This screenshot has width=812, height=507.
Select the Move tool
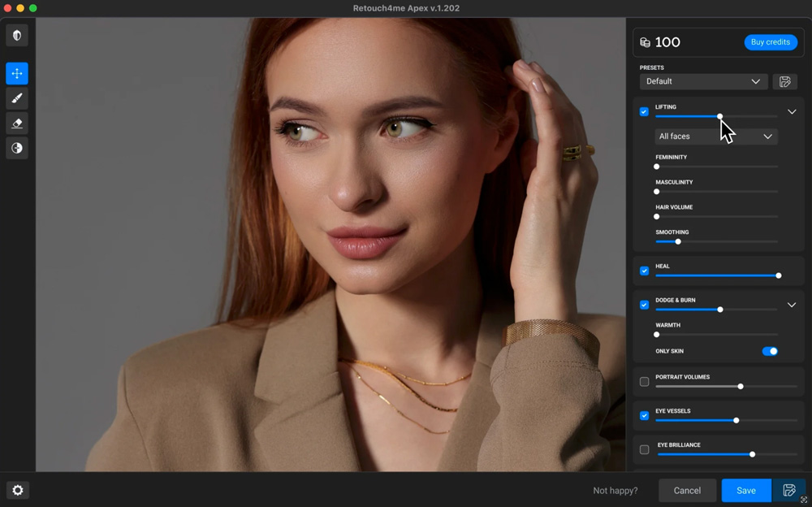pyautogui.click(x=17, y=74)
